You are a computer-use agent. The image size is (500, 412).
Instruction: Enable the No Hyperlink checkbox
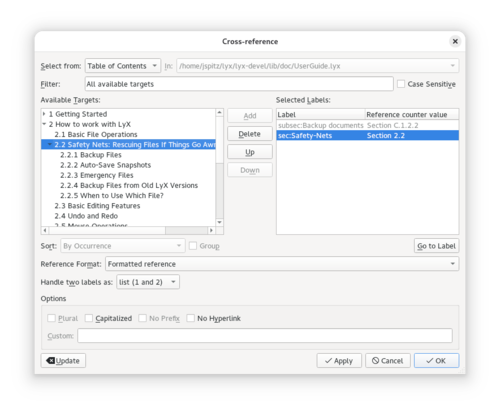click(x=190, y=318)
